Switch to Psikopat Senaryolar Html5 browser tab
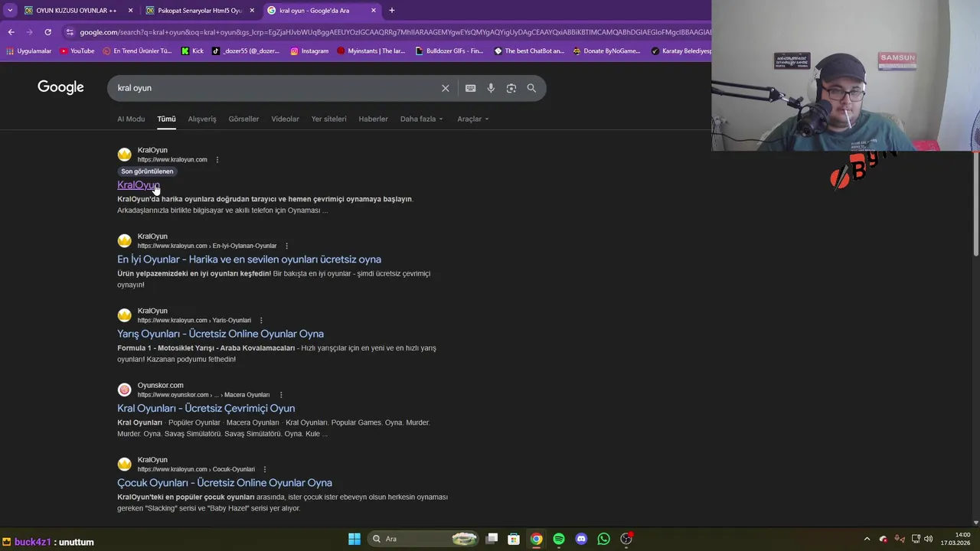 click(199, 11)
